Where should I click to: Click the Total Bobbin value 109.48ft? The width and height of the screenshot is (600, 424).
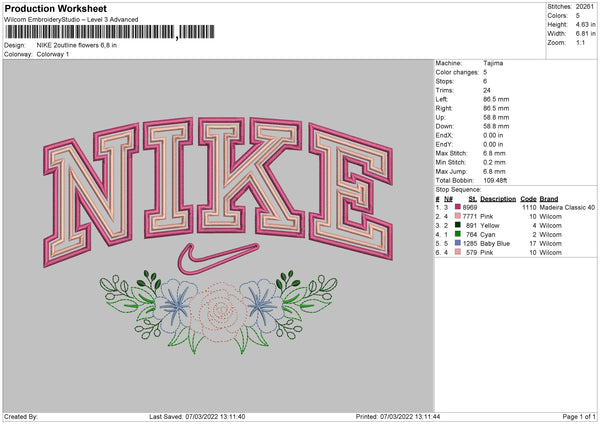click(x=495, y=180)
